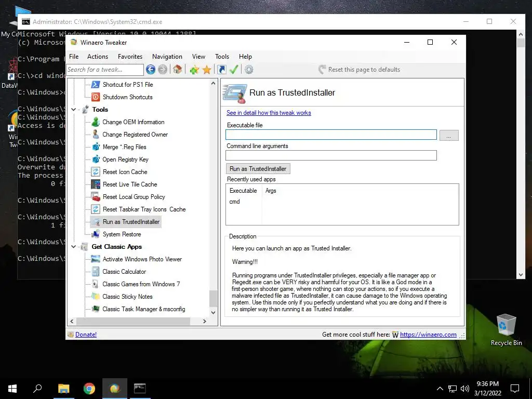Open settings gear in Winaero toolbar
The image size is (532, 399).
[x=249, y=70]
